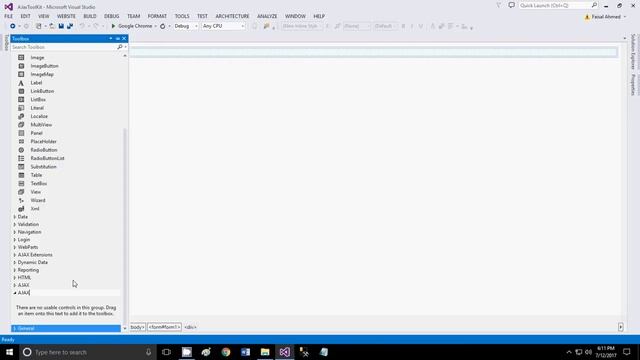Start debugging with the green play icon
The width and height of the screenshot is (640, 360).
click(x=113, y=26)
